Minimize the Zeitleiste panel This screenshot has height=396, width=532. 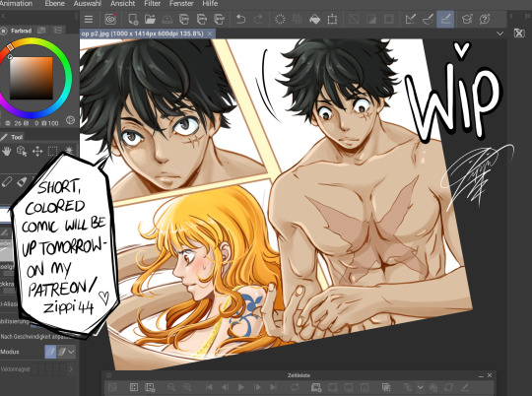[x=481, y=375]
